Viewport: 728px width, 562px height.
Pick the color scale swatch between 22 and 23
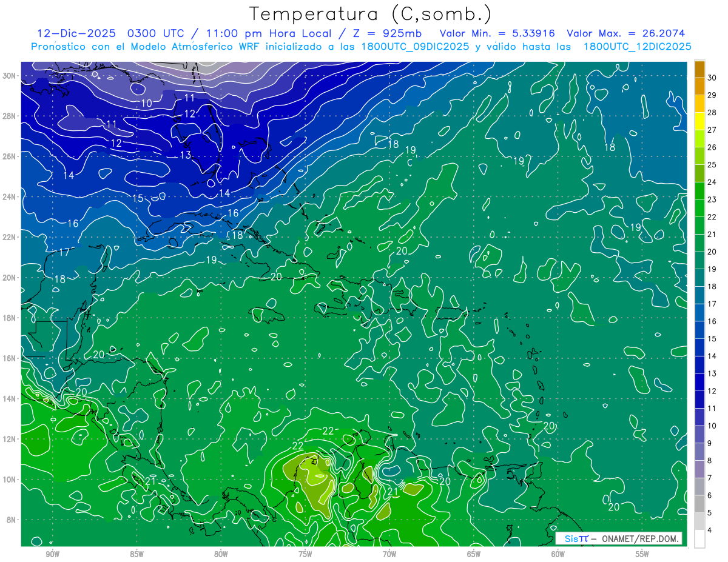coord(699,209)
